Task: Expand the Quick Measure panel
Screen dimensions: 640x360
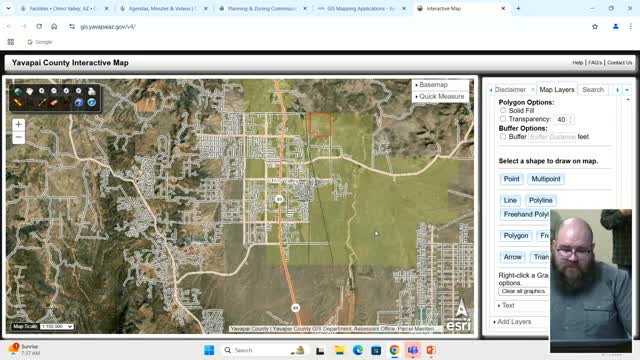Action: tap(441, 96)
